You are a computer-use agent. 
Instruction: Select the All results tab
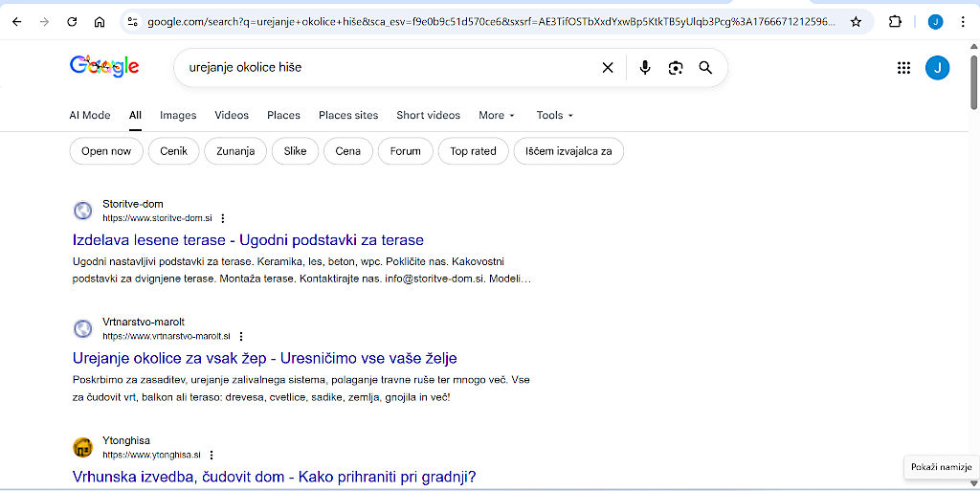135,115
